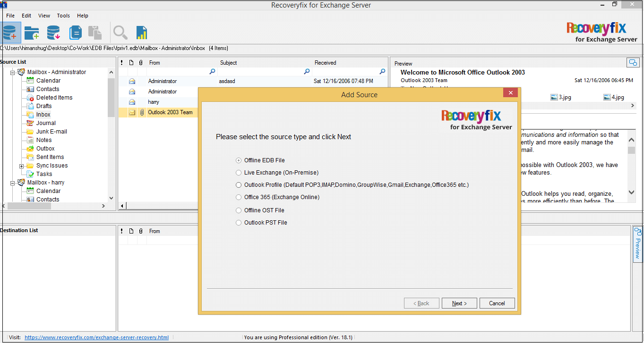Toggle the preview layout icon in Preview header
This screenshot has height=343, width=644.
(x=633, y=62)
